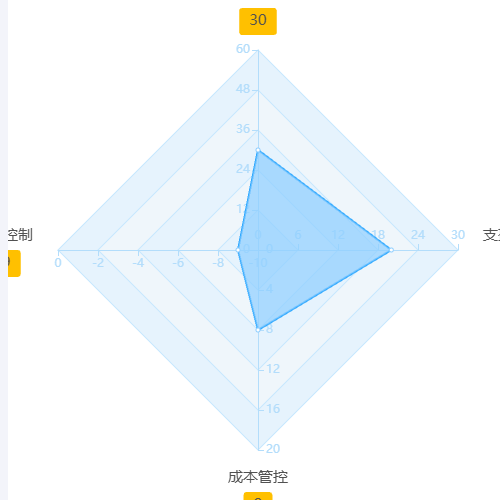Click the 30 tick label on right axis
The width and height of the screenshot is (500, 500).
(458, 235)
